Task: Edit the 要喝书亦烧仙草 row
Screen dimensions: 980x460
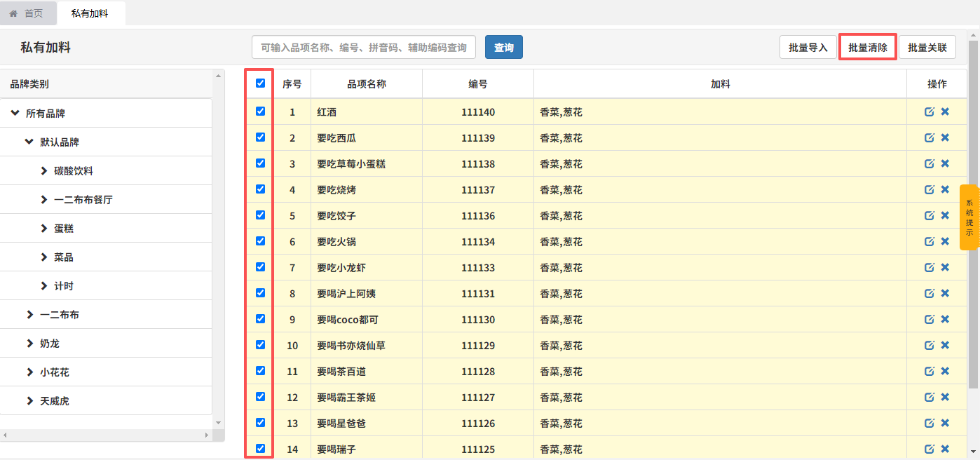Action: point(930,345)
